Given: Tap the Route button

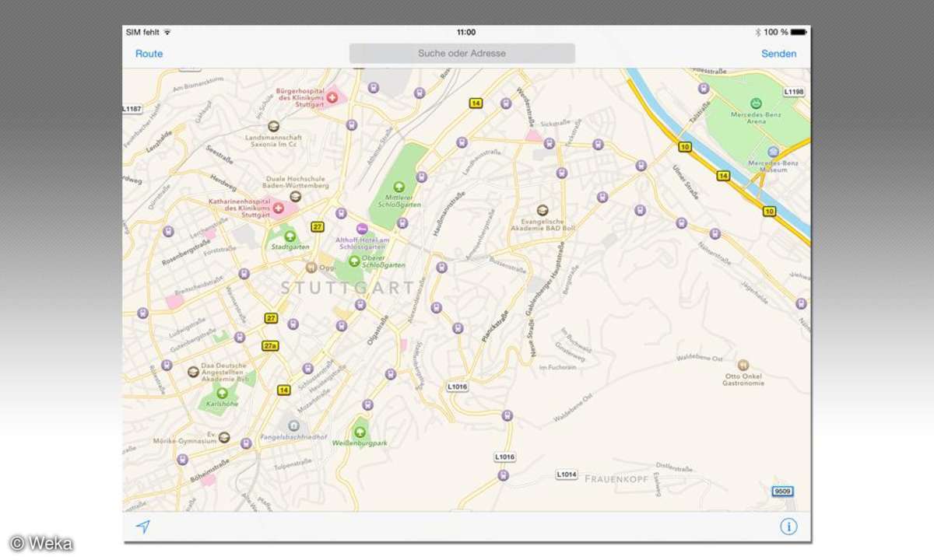Looking at the screenshot, I should (x=149, y=54).
